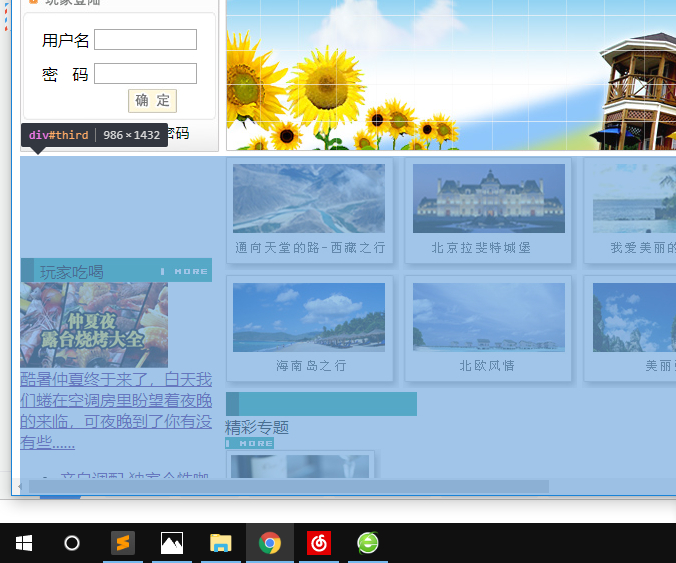Click the 北欧风情 caption text

487,366
